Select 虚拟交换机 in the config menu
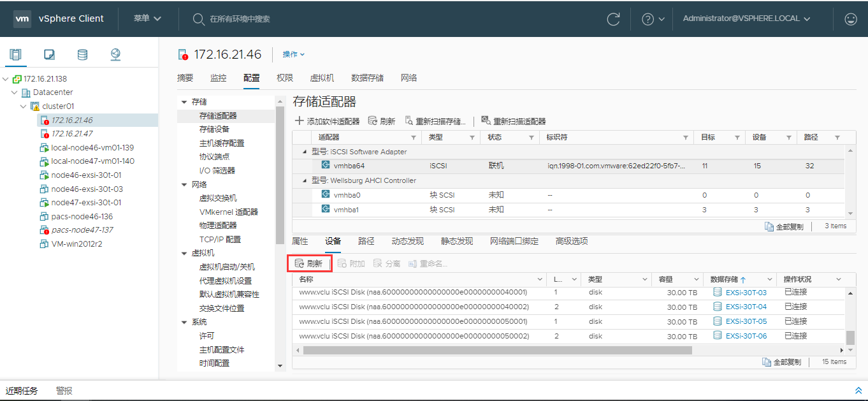The image size is (868, 401). click(218, 198)
